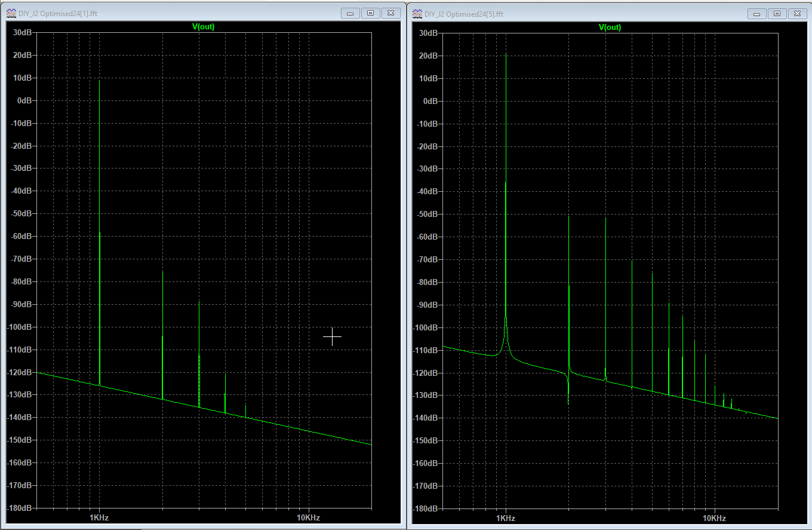Image resolution: width=812 pixels, height=530 pixels.
Task: Click the -90dB axis label in the [5].fft plot
Action: click(x=428, y=305)
